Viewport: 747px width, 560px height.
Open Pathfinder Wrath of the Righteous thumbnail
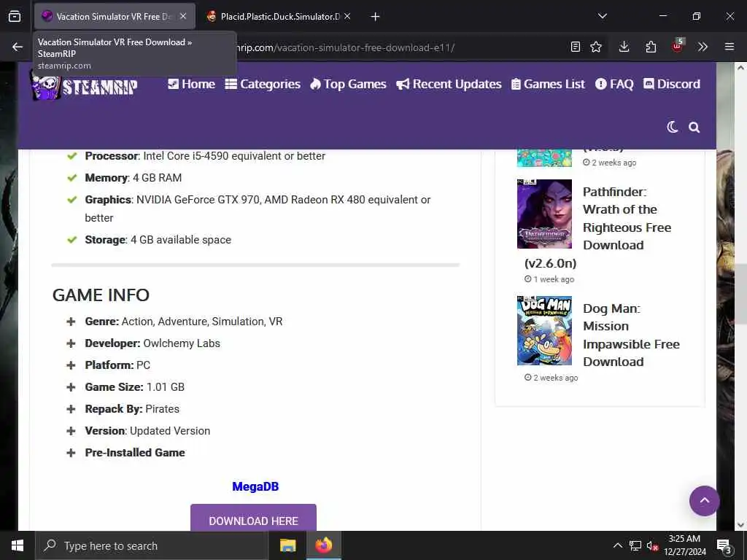[544, 214]
